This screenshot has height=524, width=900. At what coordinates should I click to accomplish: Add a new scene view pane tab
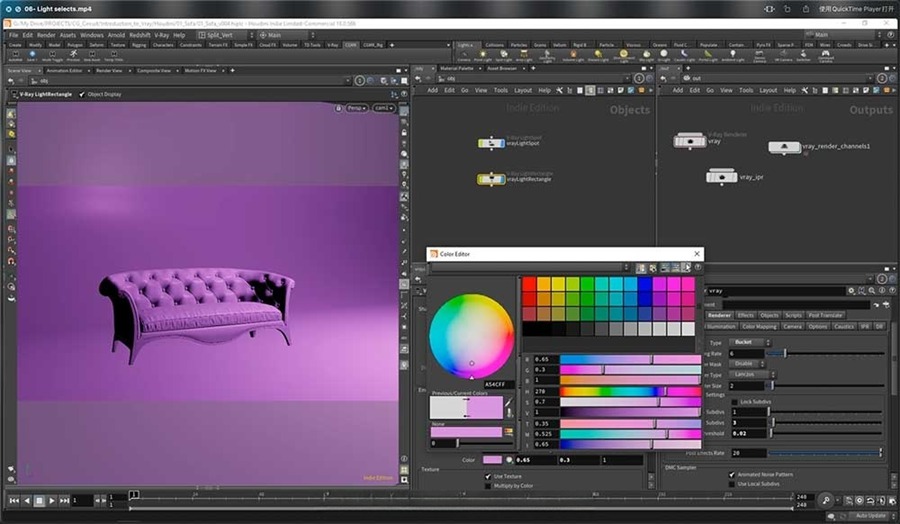click(x=232, y=71)
